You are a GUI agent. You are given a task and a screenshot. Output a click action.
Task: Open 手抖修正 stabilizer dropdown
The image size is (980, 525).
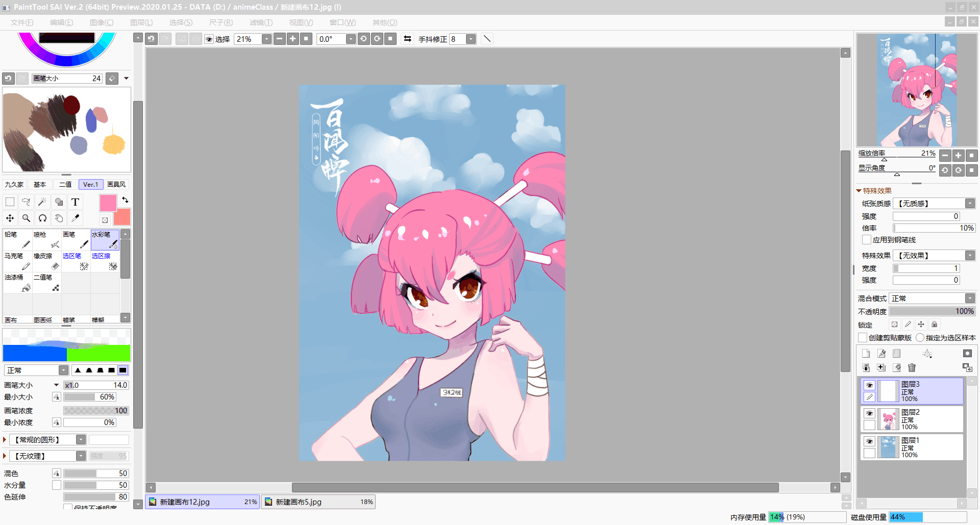(471, 39)
